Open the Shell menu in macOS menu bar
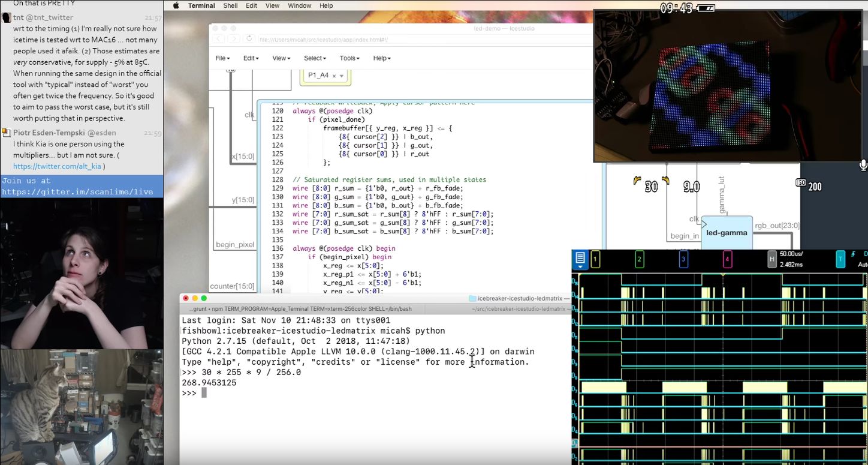 pos(230,5)
